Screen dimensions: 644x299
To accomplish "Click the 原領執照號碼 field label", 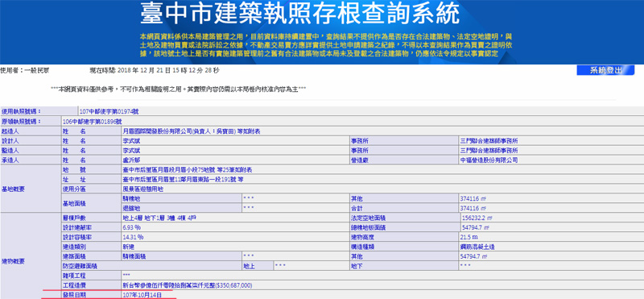I will tap(31, 122).
